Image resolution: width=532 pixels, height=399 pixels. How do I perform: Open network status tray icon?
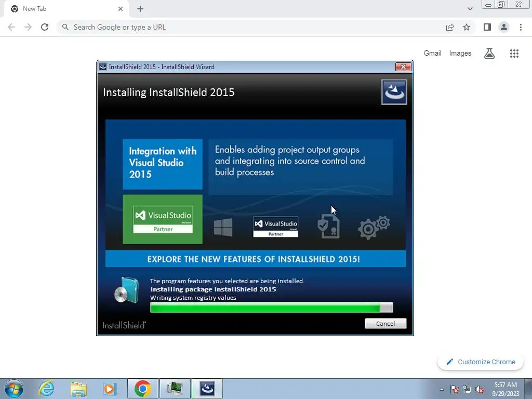467,389
